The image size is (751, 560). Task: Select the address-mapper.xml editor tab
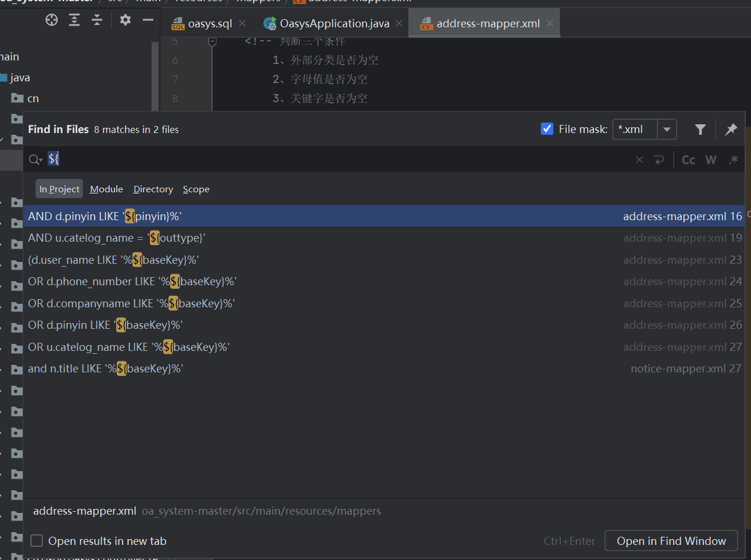(484, 23)
